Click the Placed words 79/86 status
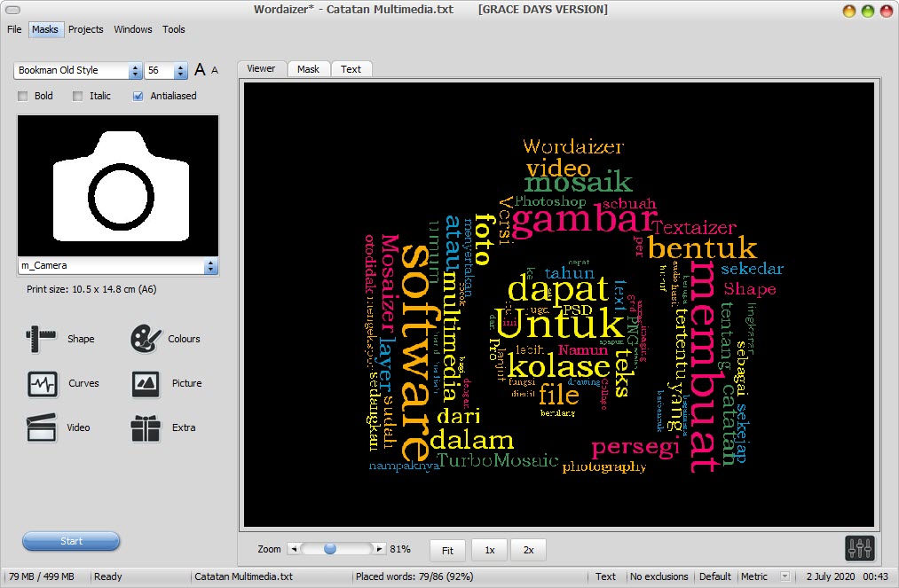This screenshot has width=899, height=588. click(x=414, y=576)
